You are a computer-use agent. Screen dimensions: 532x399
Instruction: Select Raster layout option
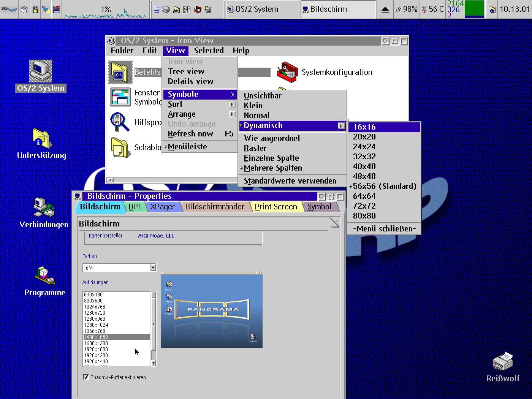pos(293,148)
